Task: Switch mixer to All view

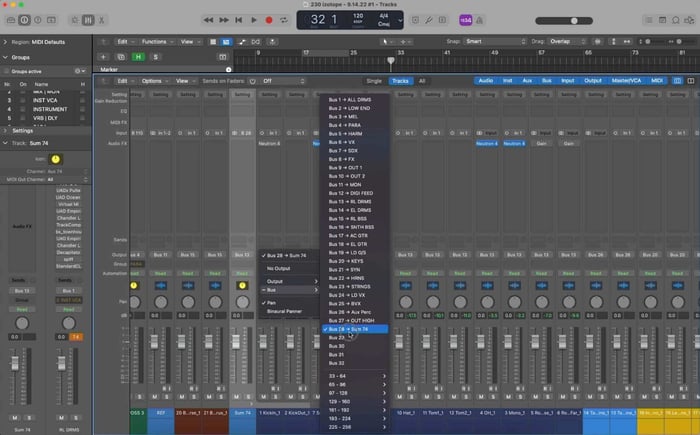Action: click(422, 81)
